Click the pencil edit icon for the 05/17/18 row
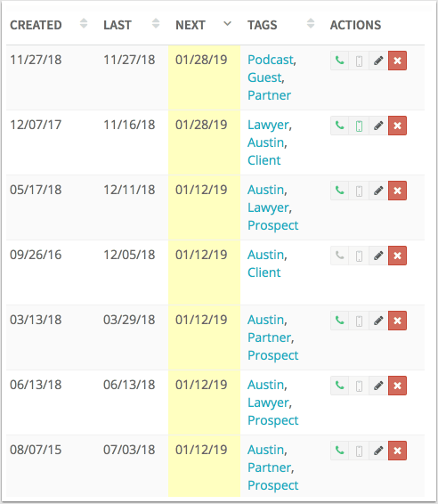This screenshot has height=504, width=438. [378, 191]
